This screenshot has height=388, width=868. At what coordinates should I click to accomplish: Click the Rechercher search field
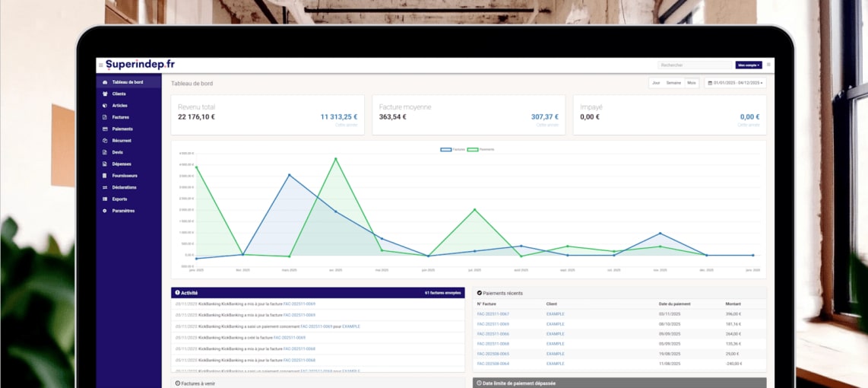(x=695, y=65)
